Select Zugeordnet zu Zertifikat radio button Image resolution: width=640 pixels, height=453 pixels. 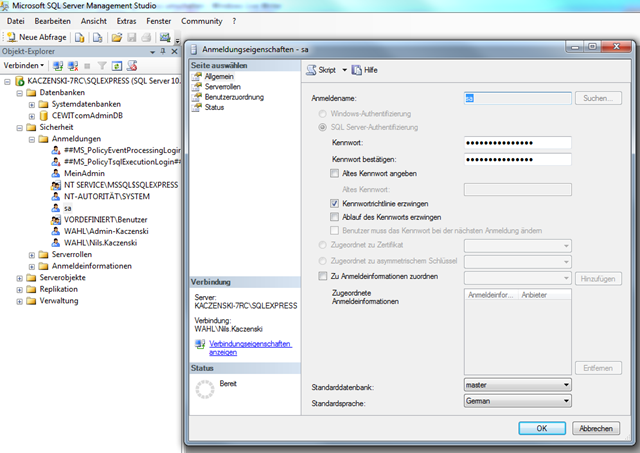322,245
